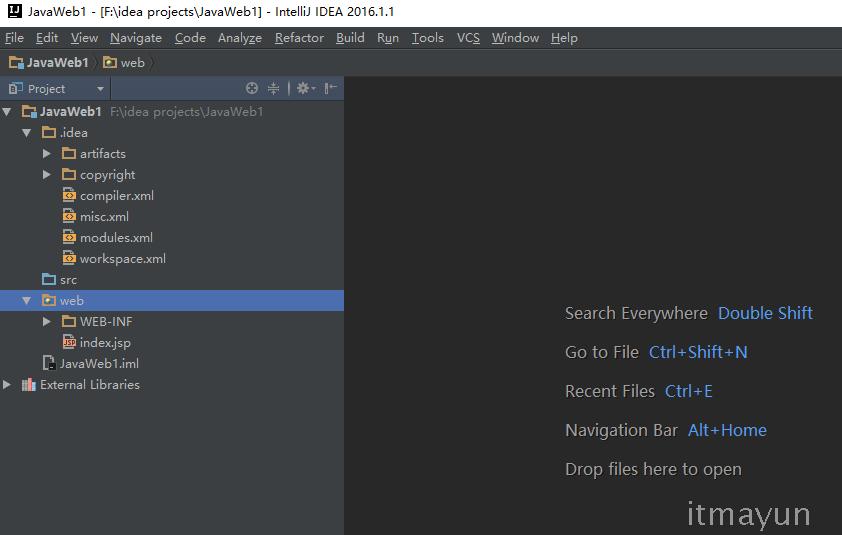
Task: Click the misc.xml file icon
Action: [x=69, y=216]
